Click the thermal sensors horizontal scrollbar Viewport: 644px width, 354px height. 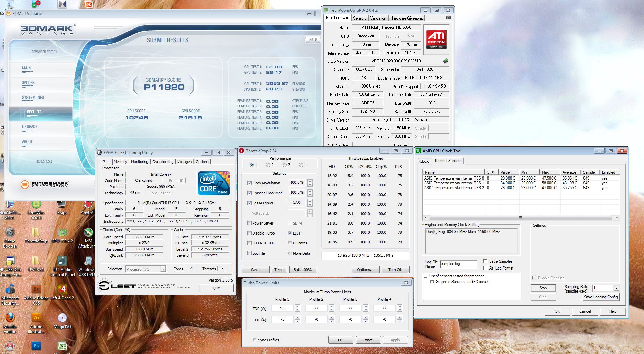click(520, 217)
